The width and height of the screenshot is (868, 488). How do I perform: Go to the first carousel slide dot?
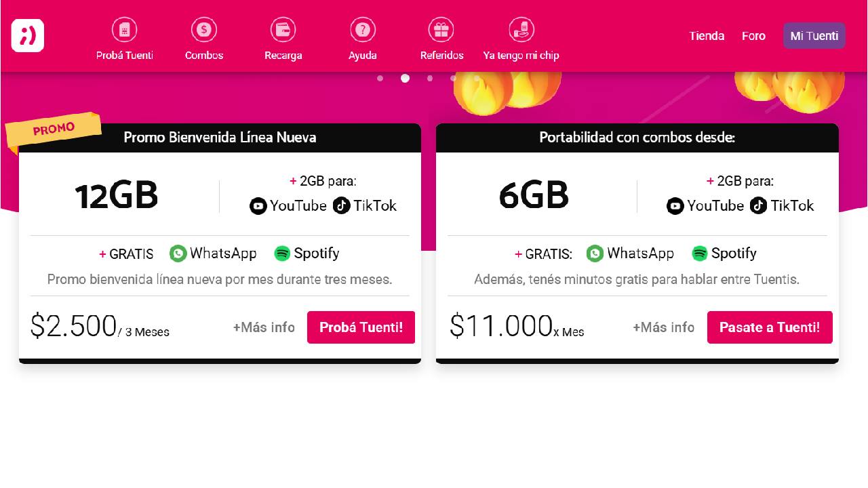click(x=380, y=79)
